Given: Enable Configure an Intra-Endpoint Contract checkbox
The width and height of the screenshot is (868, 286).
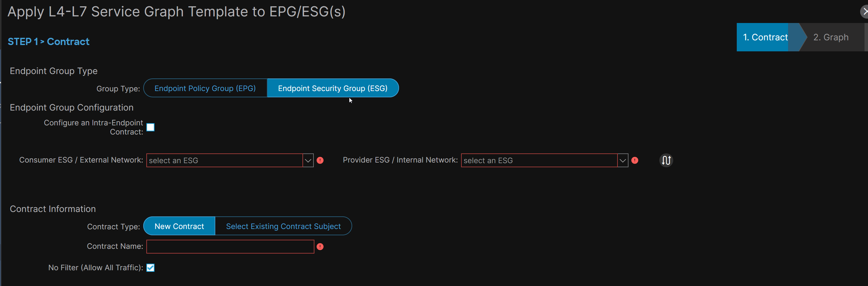Looking at the screenshot, I should pyautogui.click(x=151, y=127).
